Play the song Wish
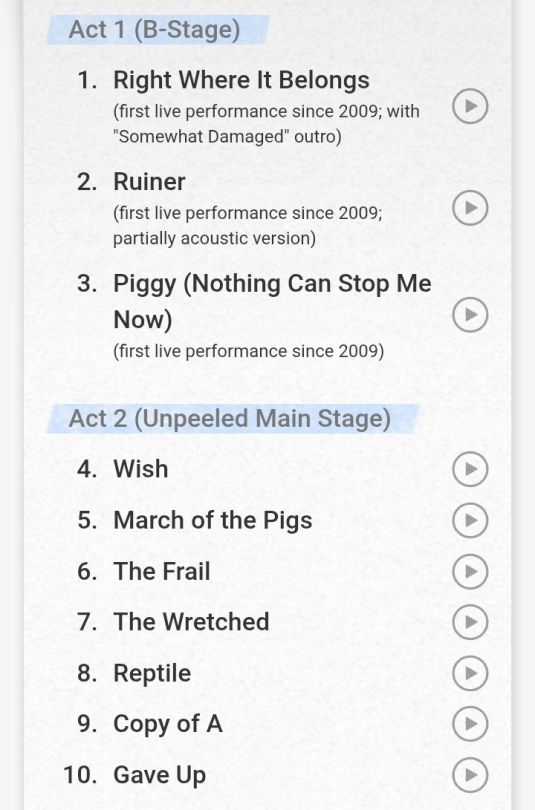 [470, 469]
